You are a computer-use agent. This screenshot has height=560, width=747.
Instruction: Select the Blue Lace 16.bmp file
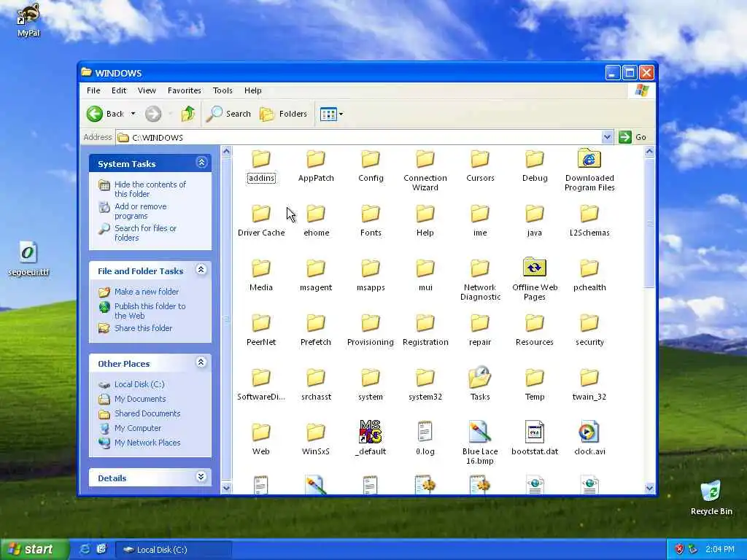[480, 443]
